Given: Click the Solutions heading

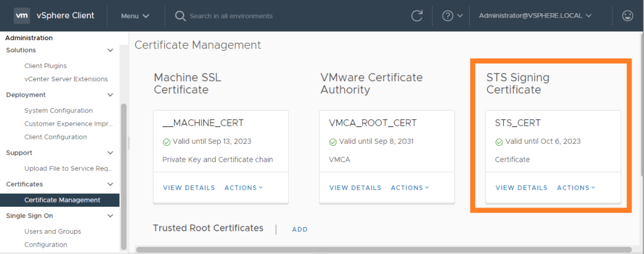Looking at the screenshot, I should [x=21, y=50].
